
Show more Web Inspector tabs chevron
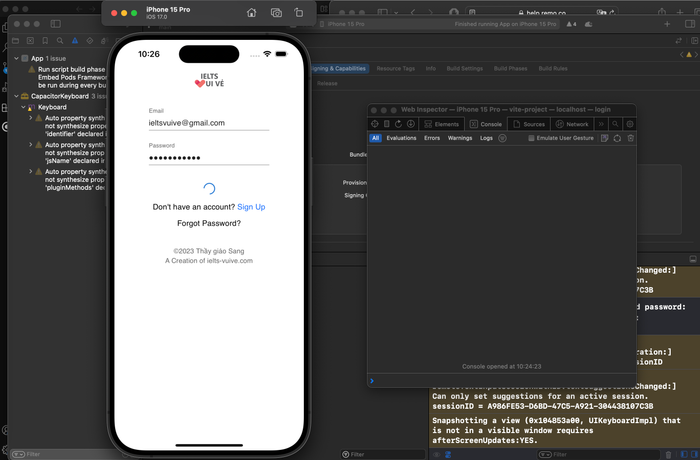tap(601, 124)
